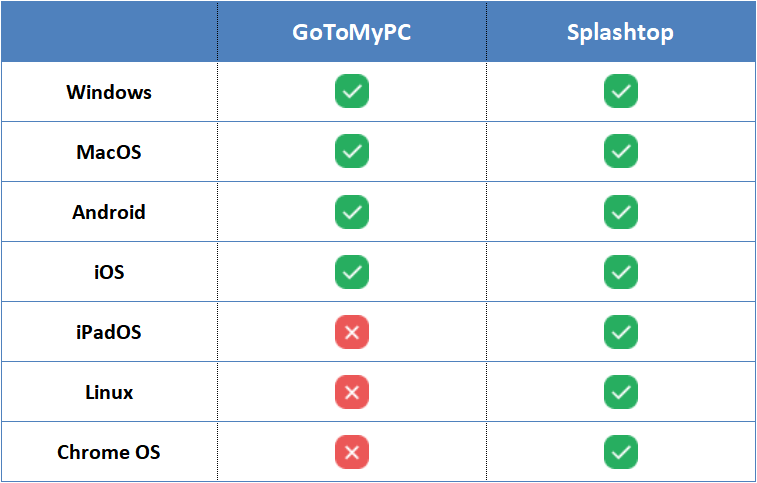Click the Windows row label

109,92
